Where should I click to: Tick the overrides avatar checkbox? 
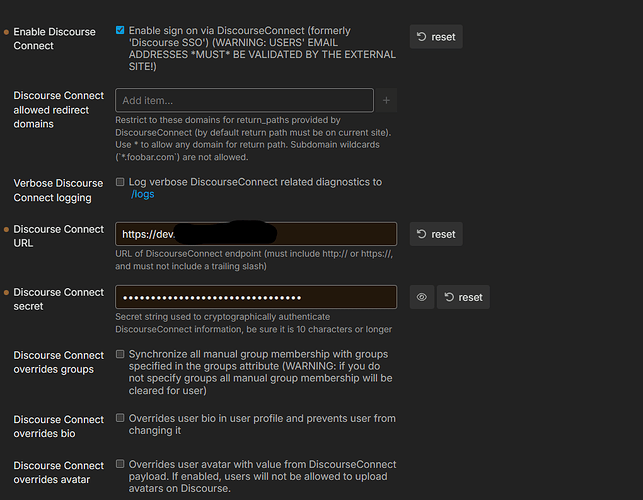coord(120,464)
